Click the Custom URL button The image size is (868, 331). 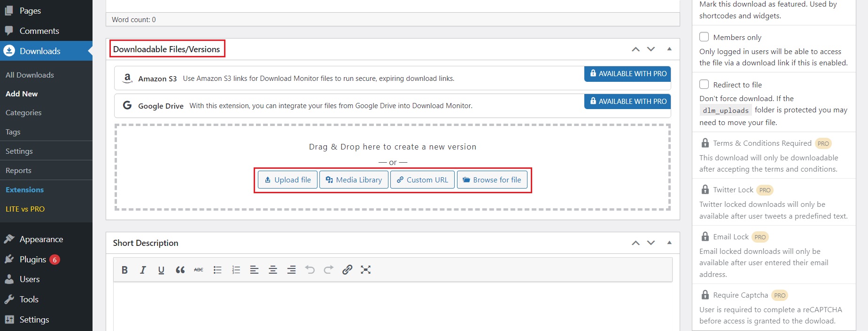pos(422,180)
